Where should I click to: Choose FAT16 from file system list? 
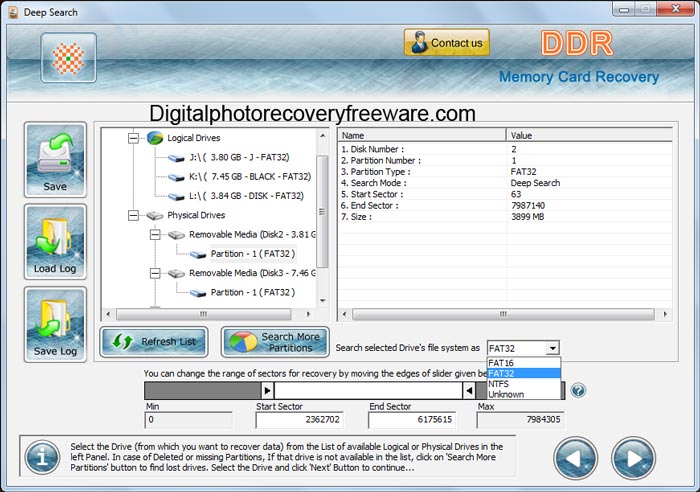(524, 363)
